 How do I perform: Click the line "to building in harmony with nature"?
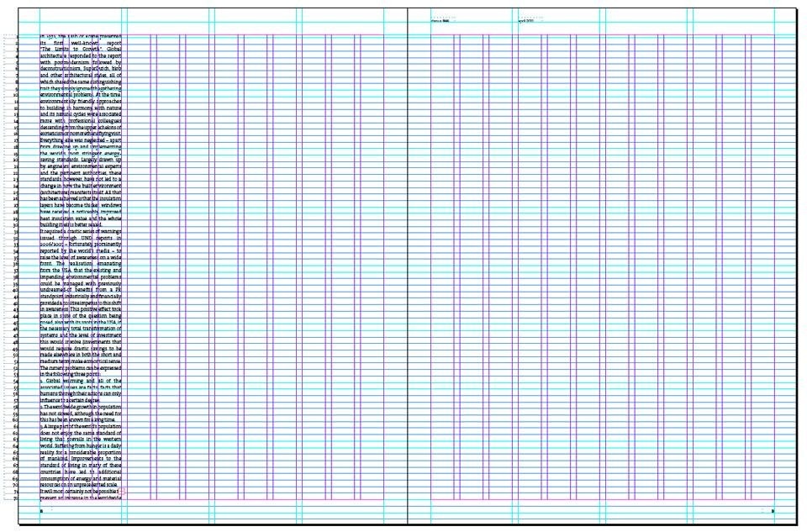(x=82, y=108)
